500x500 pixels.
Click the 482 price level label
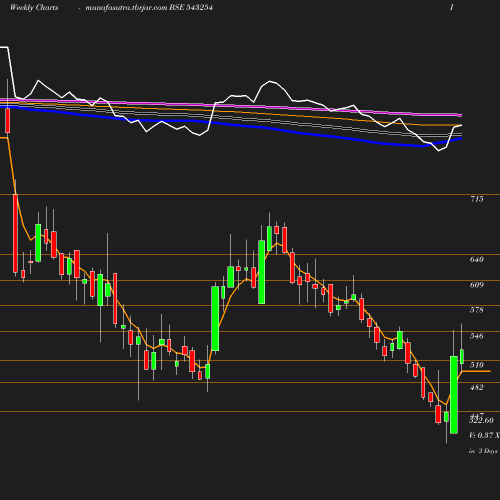click(x=477, y=387)
